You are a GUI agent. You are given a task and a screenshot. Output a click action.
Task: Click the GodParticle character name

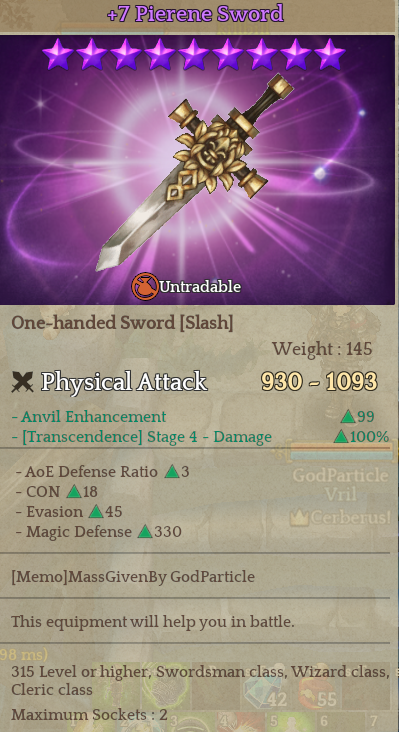click(x=340, y=476)
